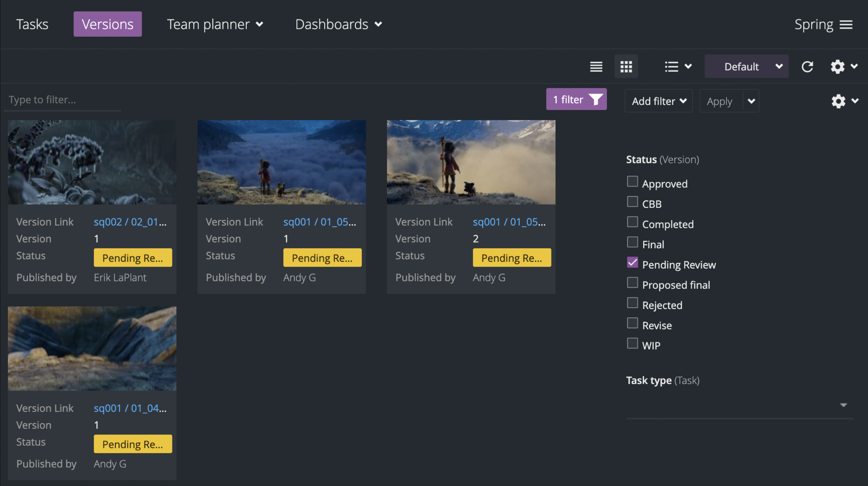Click the 1 filter button
The width and height of the screenshot is (868, 486).
point(568,99)
